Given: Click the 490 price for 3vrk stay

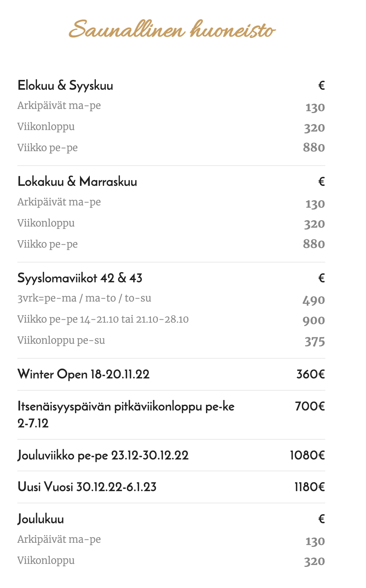Looking at the screenshot, I should pyautogui.click(x=314, y=300).
